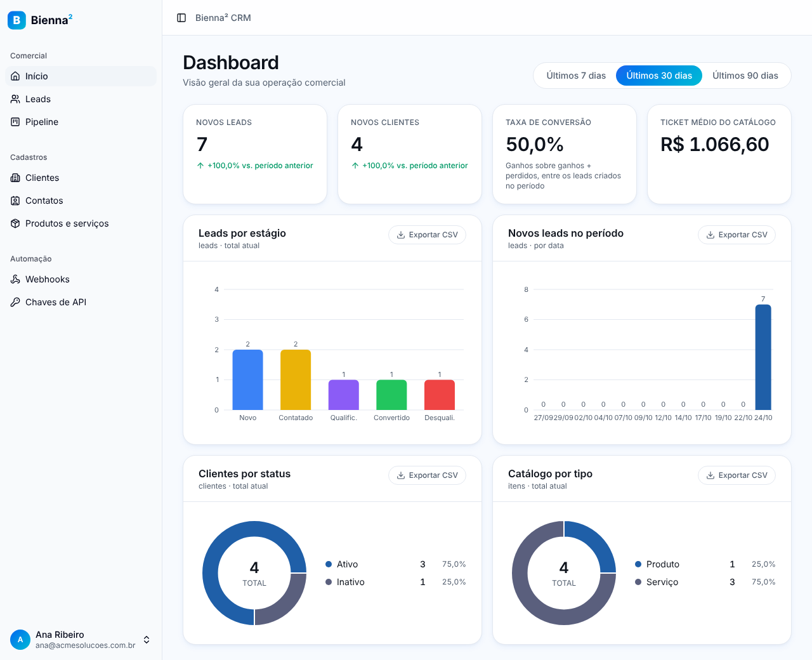Viewport: 812px width, 660px height.
Task: Open Produtos e serviços
Action: click(81, 223)
